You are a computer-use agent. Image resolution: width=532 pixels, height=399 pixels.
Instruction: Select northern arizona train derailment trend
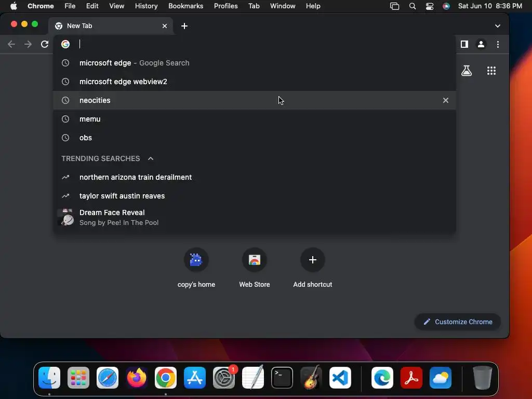coord(255,177)
